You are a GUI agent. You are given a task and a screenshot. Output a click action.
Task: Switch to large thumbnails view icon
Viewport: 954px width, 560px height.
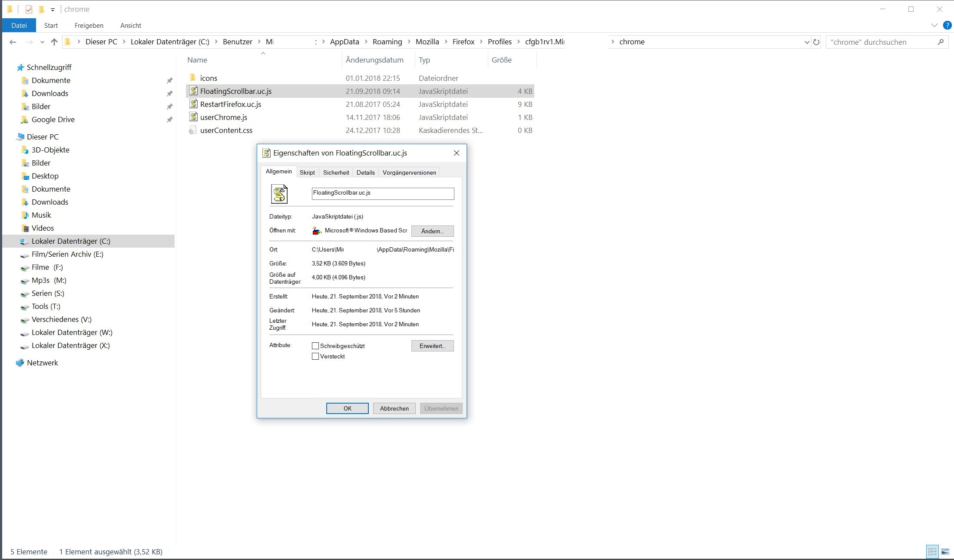945,552
